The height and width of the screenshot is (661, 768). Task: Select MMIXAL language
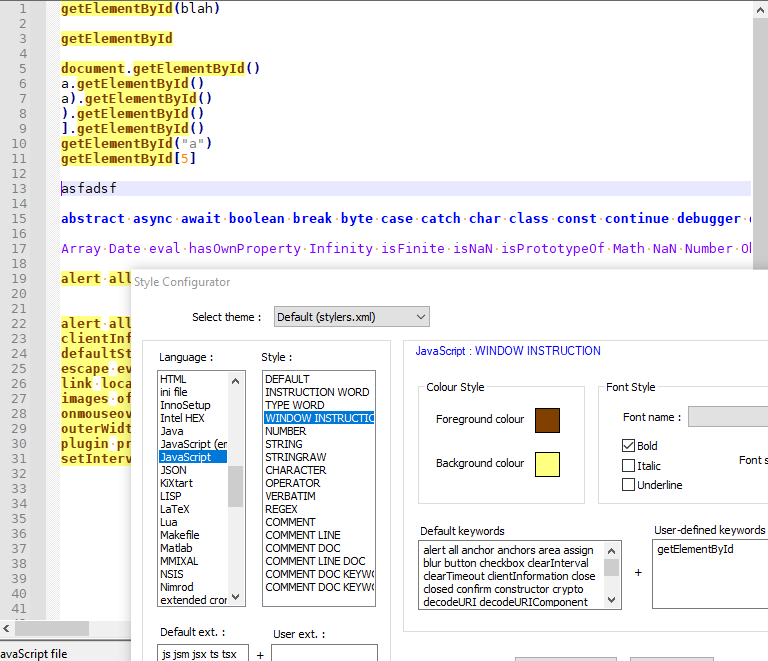click(x=193, y=561)
